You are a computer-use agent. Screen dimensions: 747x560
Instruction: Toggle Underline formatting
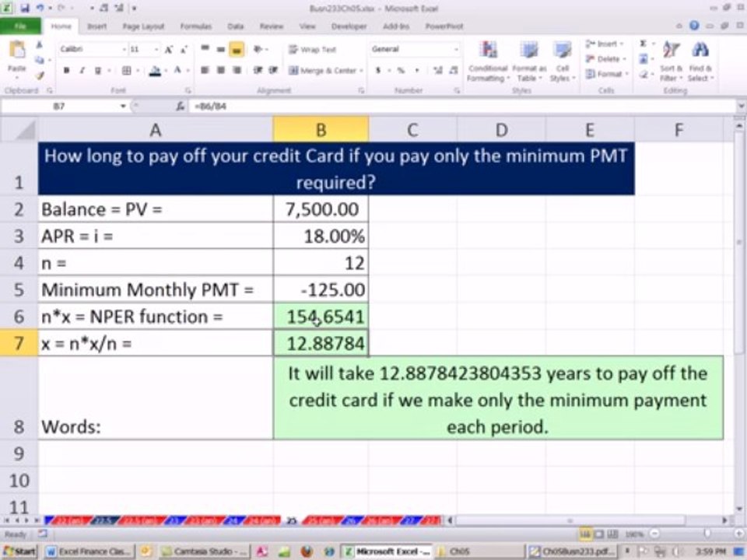[98, 71]
